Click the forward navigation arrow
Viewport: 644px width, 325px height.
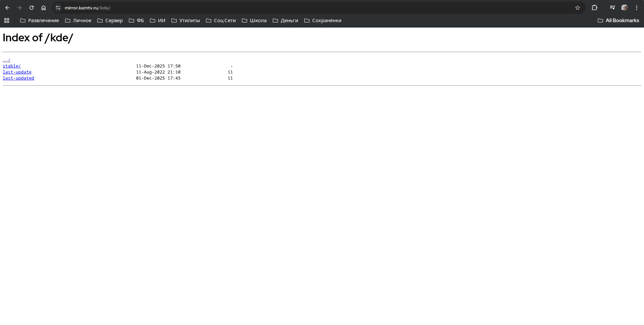click(19, 8)
